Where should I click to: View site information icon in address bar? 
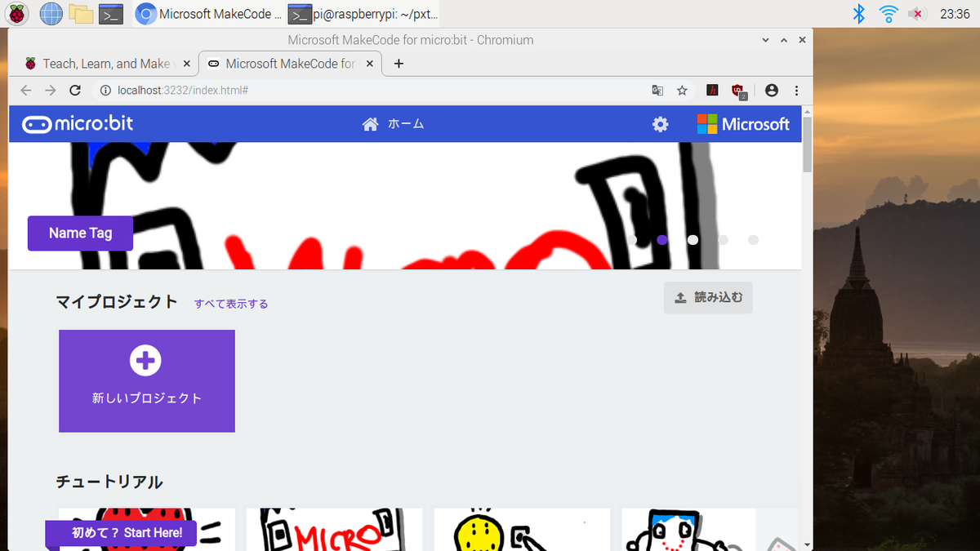pyautogui.click(x=105, y=91)
